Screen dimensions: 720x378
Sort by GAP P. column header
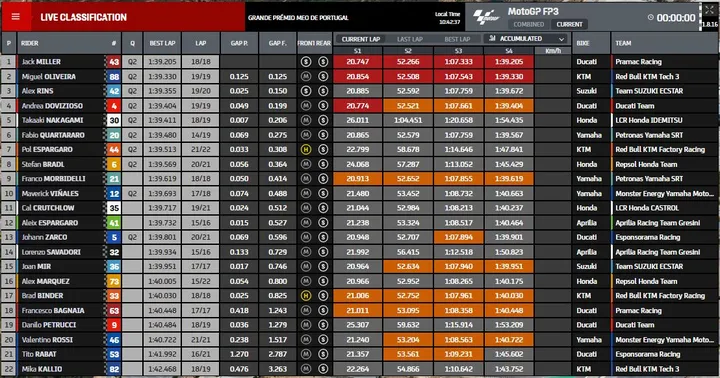pos(239,43)
